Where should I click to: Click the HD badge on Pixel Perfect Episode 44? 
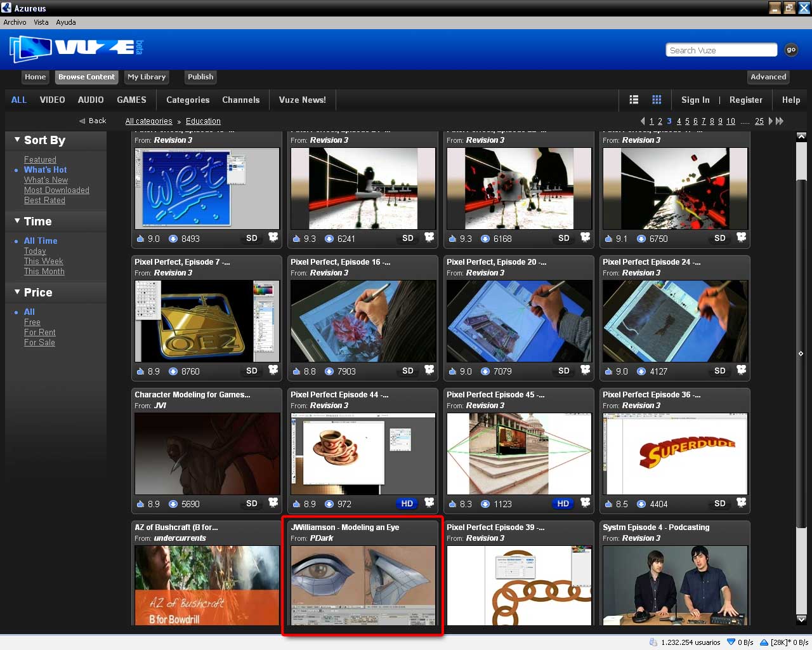(407, 503)
